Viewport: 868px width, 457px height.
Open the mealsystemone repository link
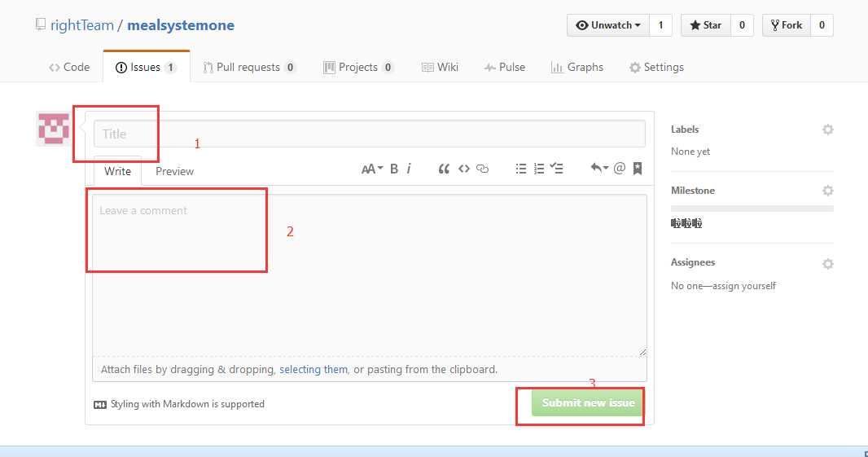pos(181,25)
